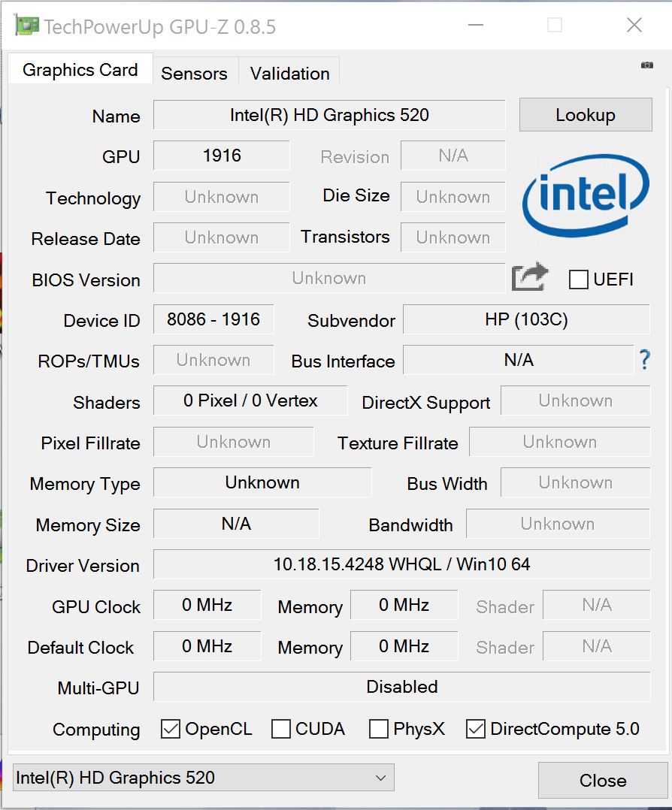The image size is (672, 810).
Task: Click the Device ID value field
Action: coord(213,319)
